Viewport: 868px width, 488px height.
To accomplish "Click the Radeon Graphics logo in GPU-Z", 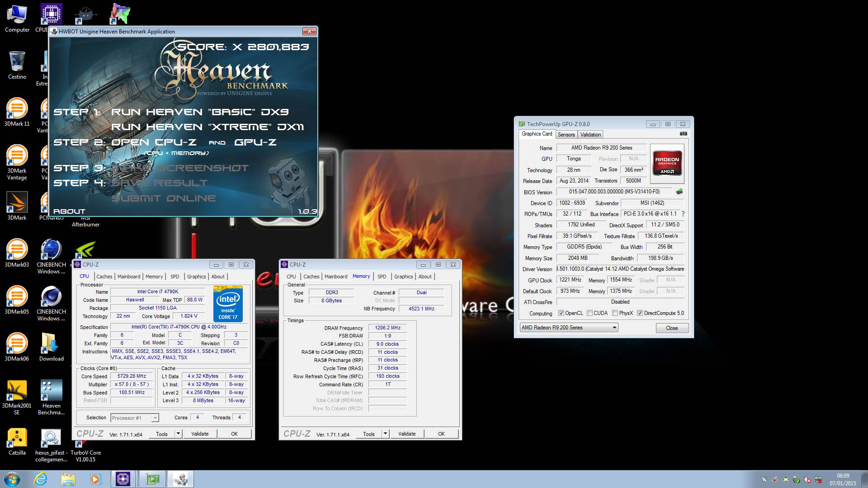I will 667,163.
